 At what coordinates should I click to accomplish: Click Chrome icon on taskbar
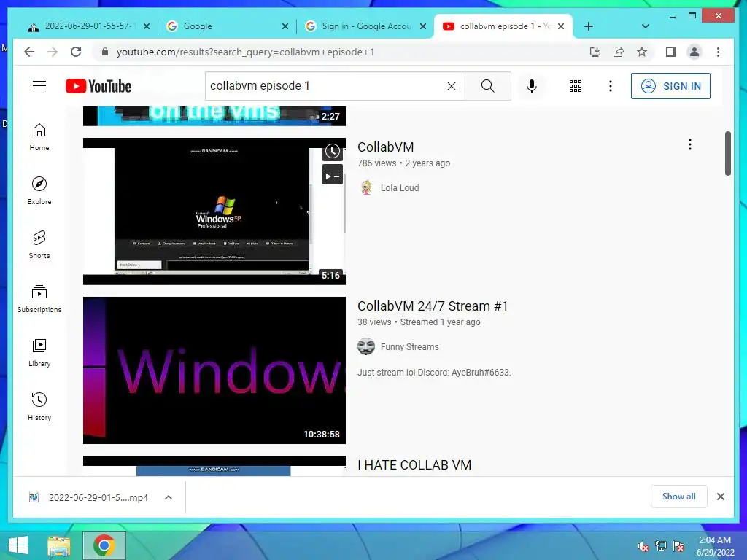click(104, 545)
